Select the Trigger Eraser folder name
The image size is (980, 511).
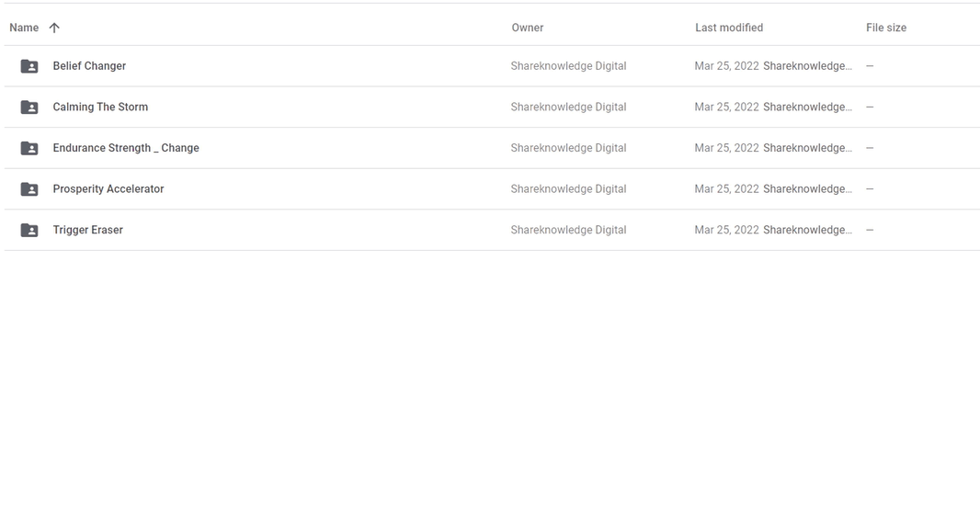point(87,230)
